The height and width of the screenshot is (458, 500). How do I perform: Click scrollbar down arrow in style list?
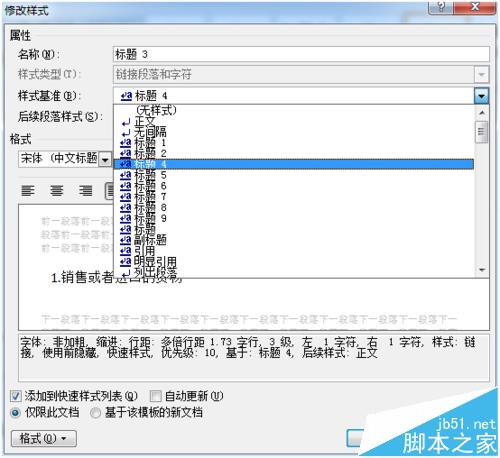pyautogui.click(x=482, y=270)
